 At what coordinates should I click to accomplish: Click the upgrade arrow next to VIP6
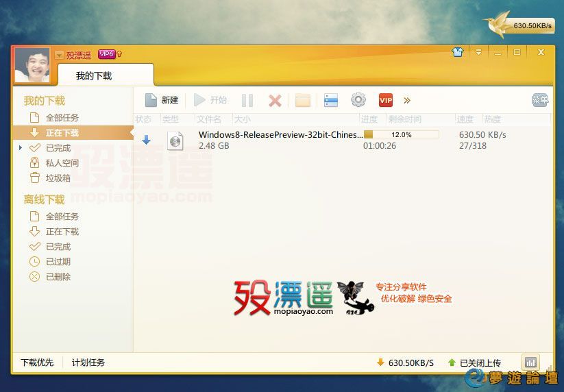tap(119, 54)
